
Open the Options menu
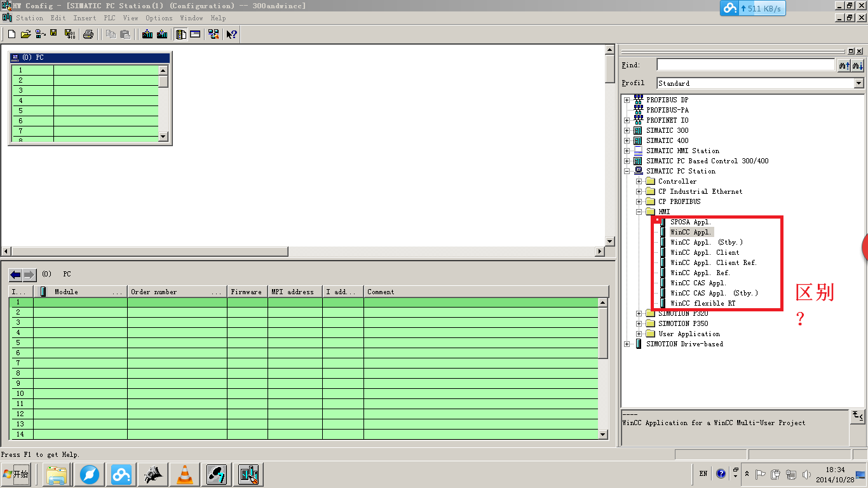coord(159,18)
